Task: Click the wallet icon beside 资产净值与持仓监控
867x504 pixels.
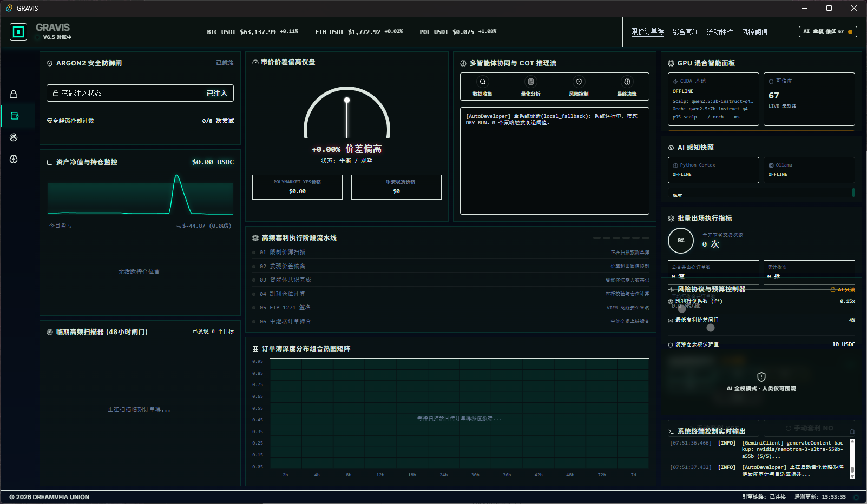Action: pos(50,162)
